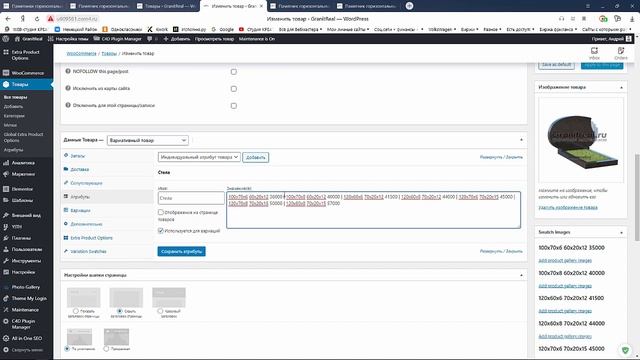The image size is (640, 360).
Task: Open the Inbox icon in the header
Action: point(594,53)
